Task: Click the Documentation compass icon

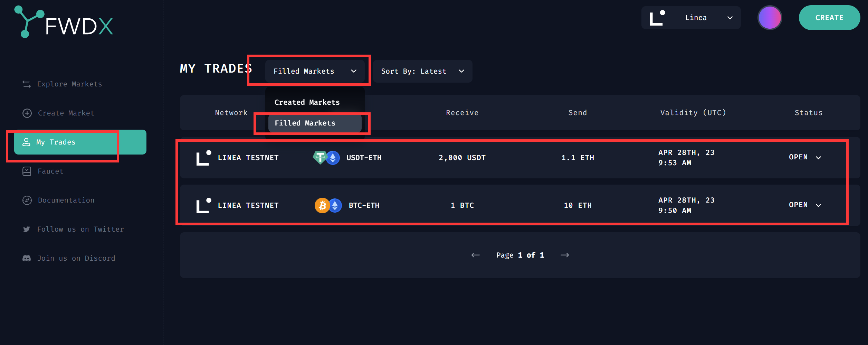Action: tap(27, 200)
